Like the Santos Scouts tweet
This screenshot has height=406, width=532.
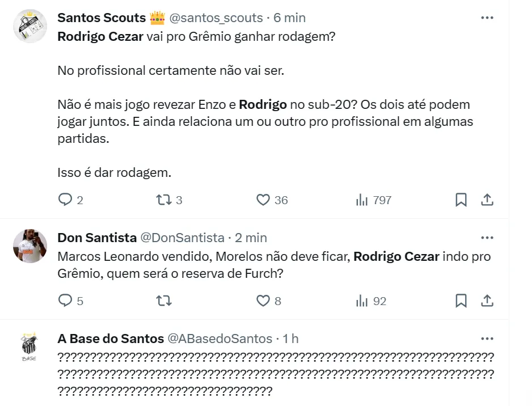tap(263, 200)
